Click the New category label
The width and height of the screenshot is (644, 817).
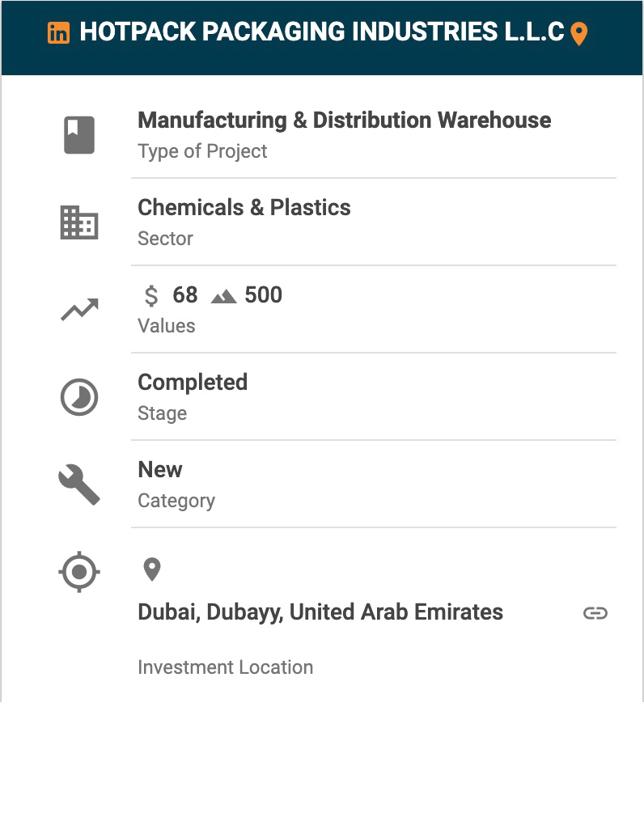point(160,469)
